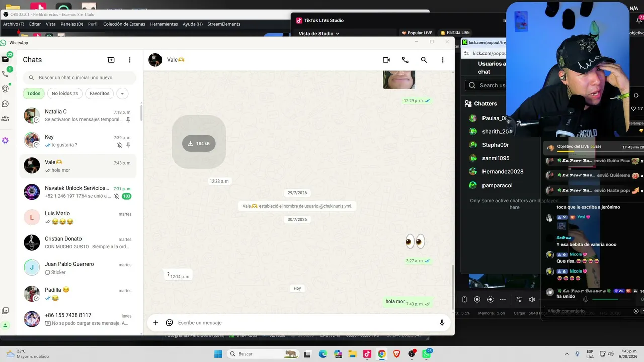Expand the additional chat filters dropdown

[122, 93]
